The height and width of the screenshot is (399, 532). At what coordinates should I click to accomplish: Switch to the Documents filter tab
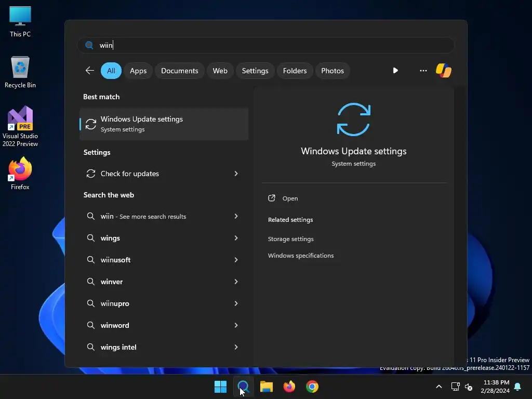(179, 71)
